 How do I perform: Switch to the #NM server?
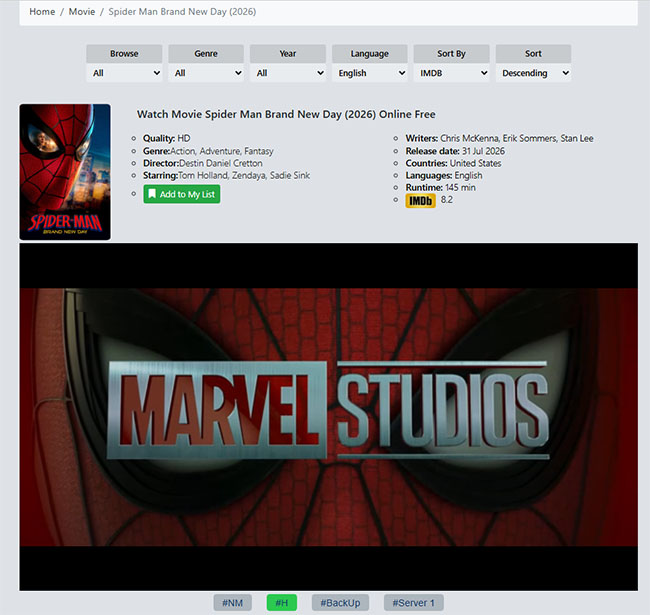[x=233, y=603]
